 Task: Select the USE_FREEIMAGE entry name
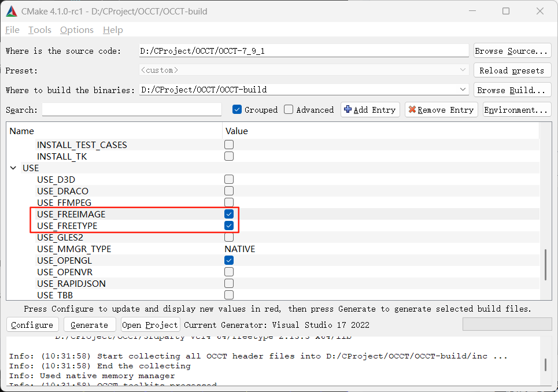(71, 214)
